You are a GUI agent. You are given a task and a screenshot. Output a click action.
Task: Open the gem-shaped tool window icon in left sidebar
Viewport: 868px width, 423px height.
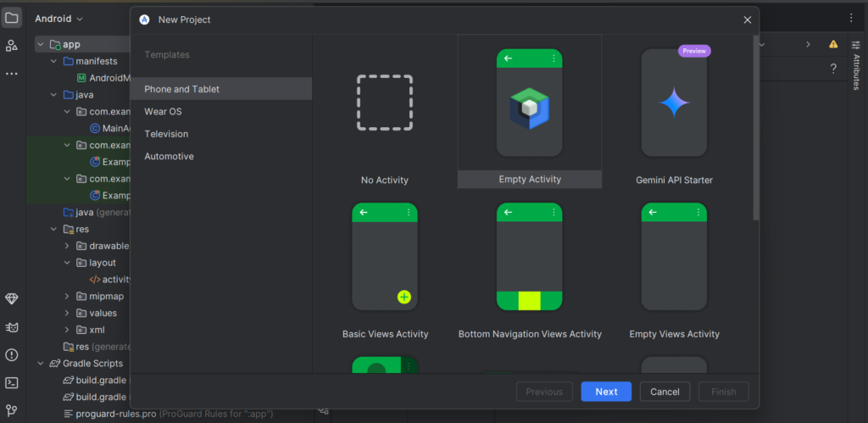tap(12, 299)
